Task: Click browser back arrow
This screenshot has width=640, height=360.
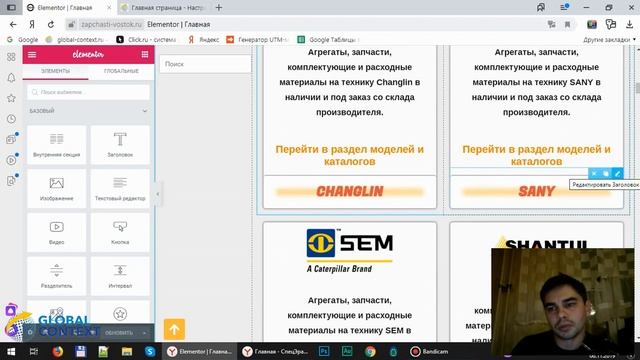Action: pos(13,24)
